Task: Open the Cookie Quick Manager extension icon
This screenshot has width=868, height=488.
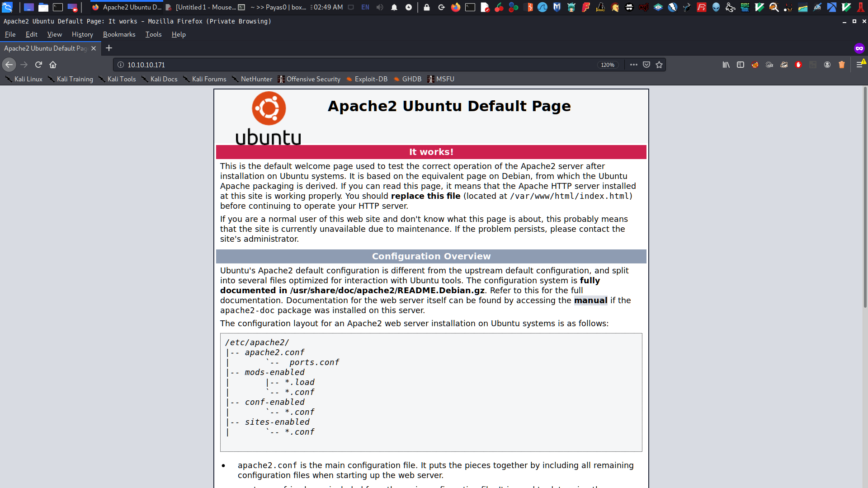Action: pyautogui.click(x=769, y=65)
